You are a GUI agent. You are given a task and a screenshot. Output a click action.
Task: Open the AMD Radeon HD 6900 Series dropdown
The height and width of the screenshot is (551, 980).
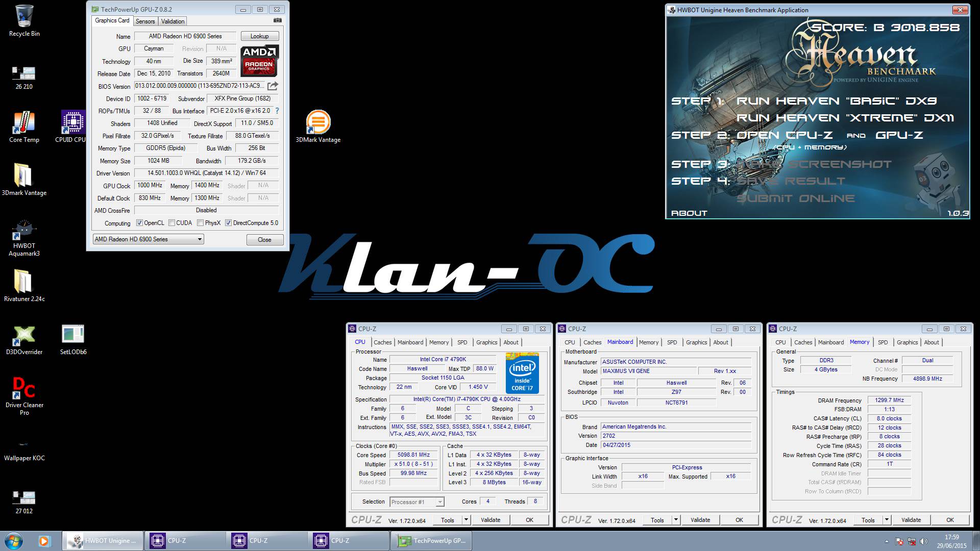(x=148, y=239)
